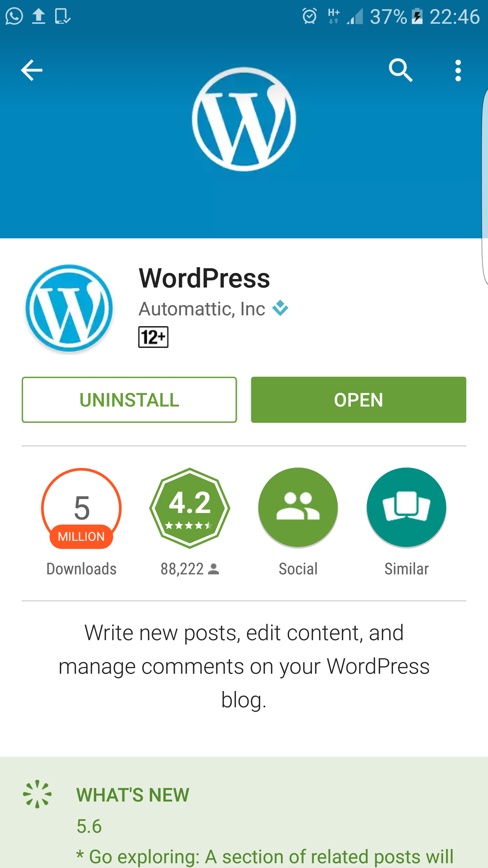Image resolution: width=488 pixels, height=868 pixels.
Task: Tap the green OPEN button
Action: click(359, 400)
